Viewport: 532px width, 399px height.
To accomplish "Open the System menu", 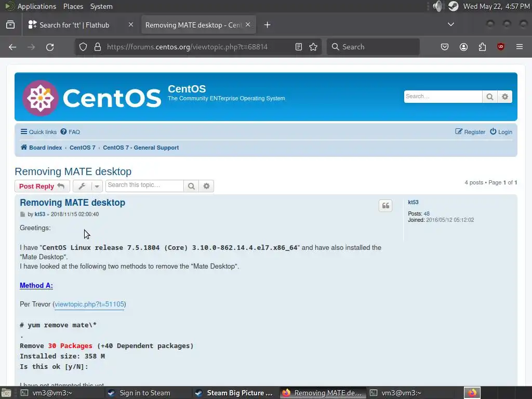I will click(101, 6).
